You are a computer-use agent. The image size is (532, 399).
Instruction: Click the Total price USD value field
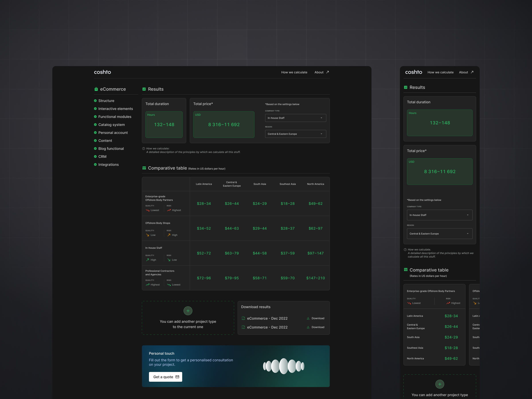224,125
